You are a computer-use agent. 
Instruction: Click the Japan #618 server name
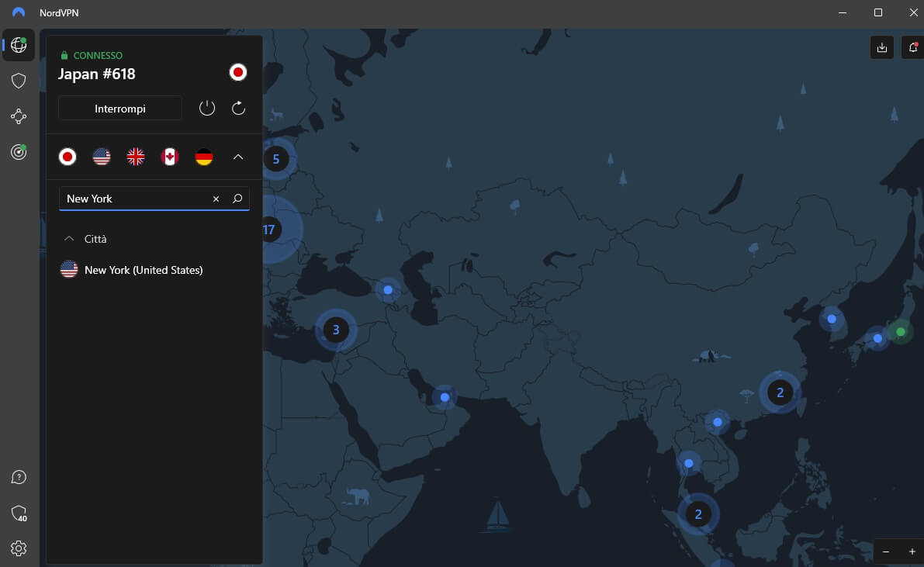[x=97, y=74]
